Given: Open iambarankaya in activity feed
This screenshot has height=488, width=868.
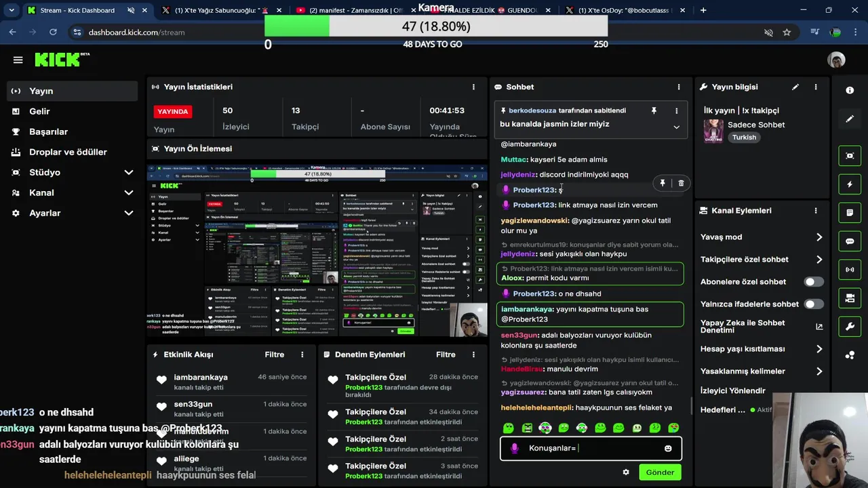Looking at the screenshot, I should click(x=201, y=378).
